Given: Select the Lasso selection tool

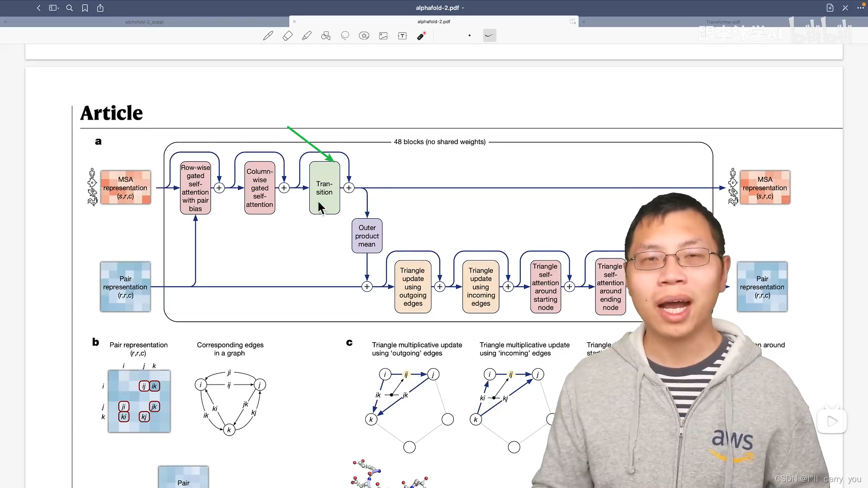Looking at the screenshot, I should tap(345, 36).
